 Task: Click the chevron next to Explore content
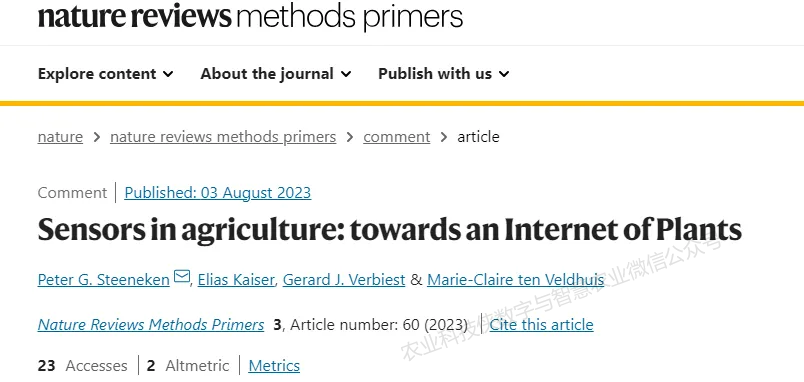point(168,74)
